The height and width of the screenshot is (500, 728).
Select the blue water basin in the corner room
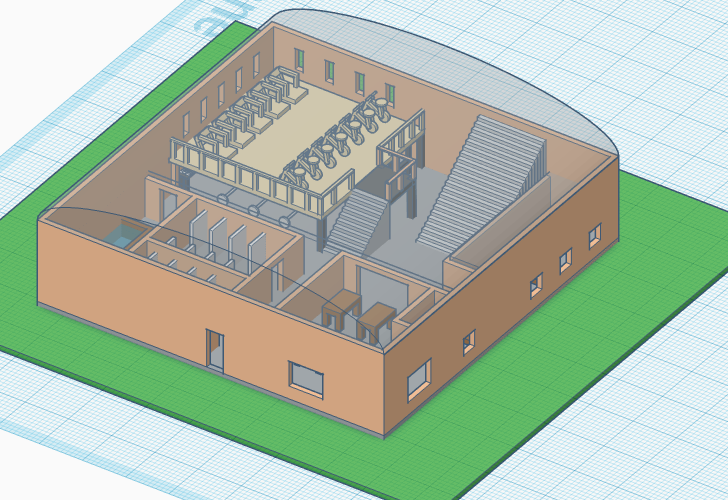(x=122, y=236)
